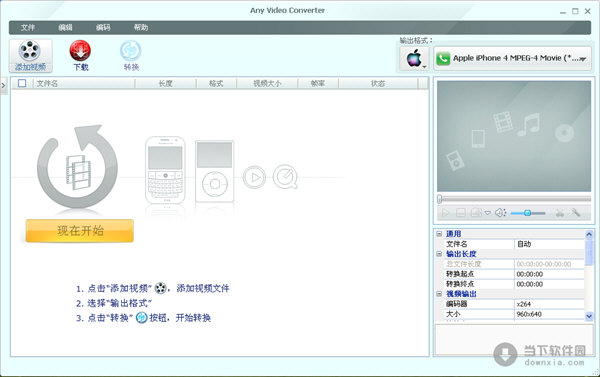Click the Apple device category icon
This screenshot has width=600, height=377.
click(414, 58)
